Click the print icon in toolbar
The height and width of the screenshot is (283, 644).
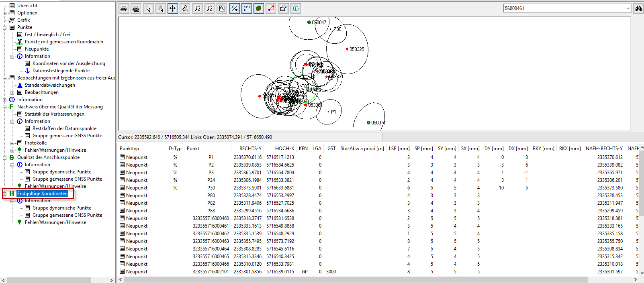(124, 8)
